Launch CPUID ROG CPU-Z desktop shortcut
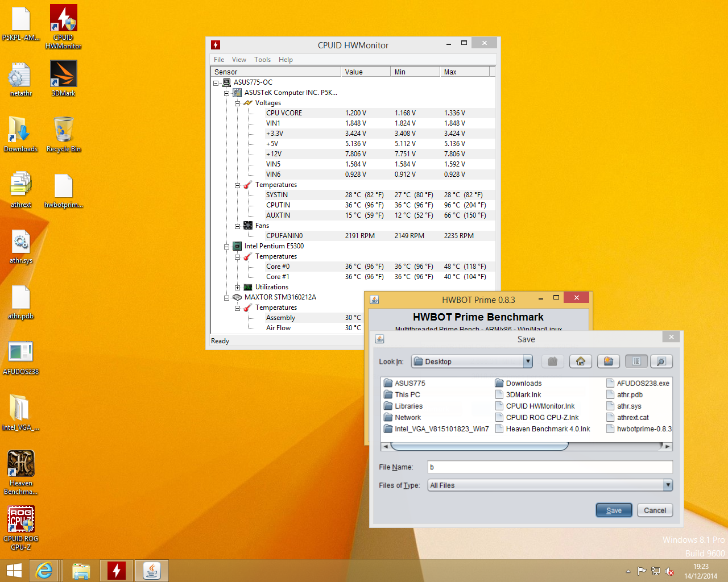Image resolution: width=728 pixels, height=582 pixels. (x=21, y=528)
